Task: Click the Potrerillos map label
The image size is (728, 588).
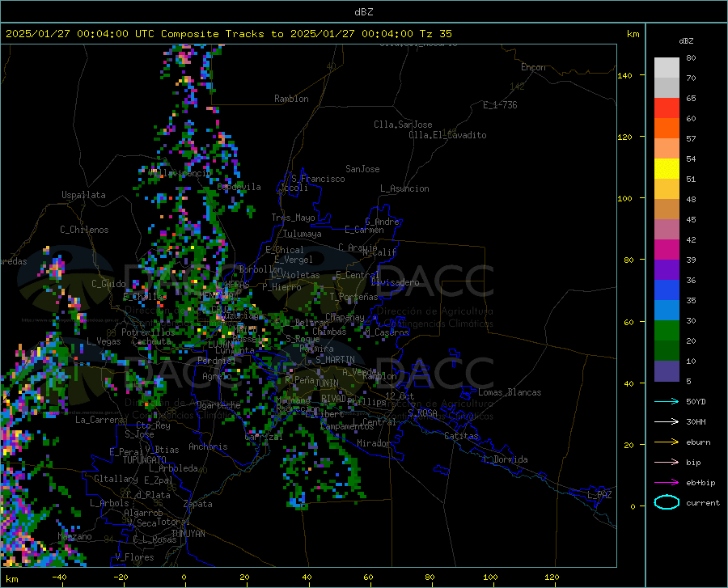Action: click(x=148, y=332)
